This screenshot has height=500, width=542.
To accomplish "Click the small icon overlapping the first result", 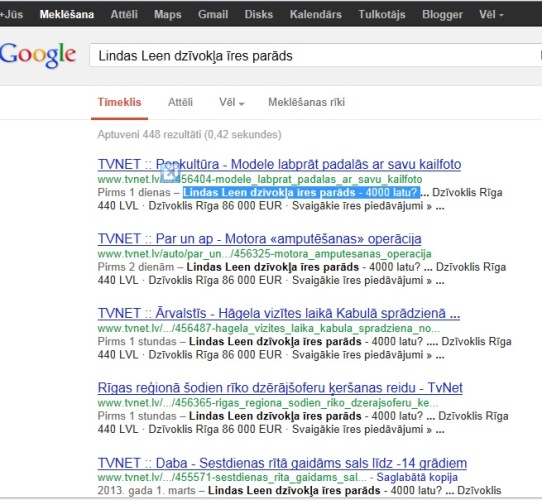I will point(171,173).
